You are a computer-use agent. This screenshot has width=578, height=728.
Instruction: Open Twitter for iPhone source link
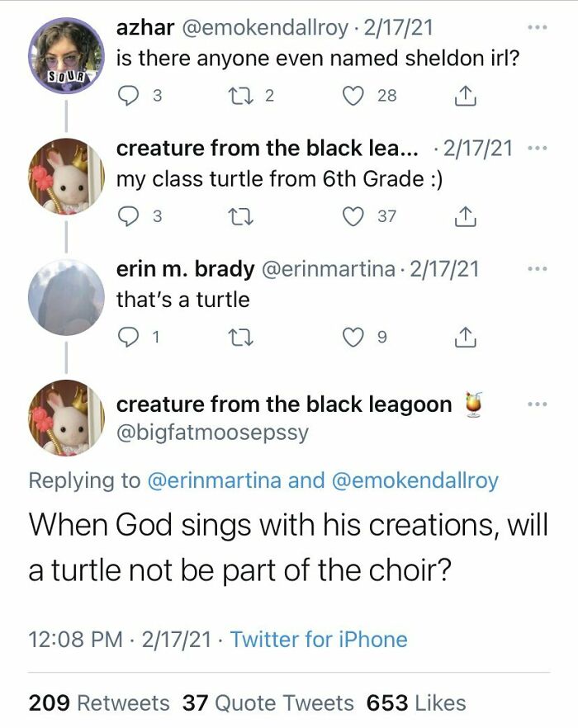(320, 638)
